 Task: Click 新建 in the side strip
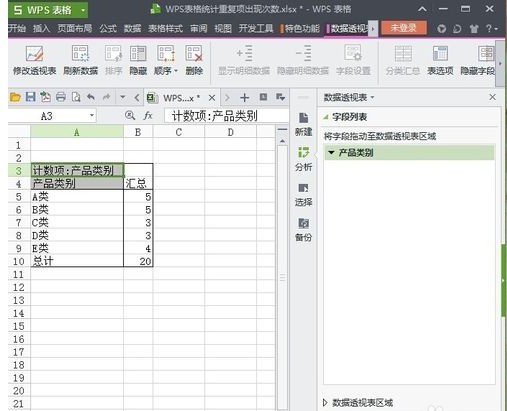click(x=303, y=124)
